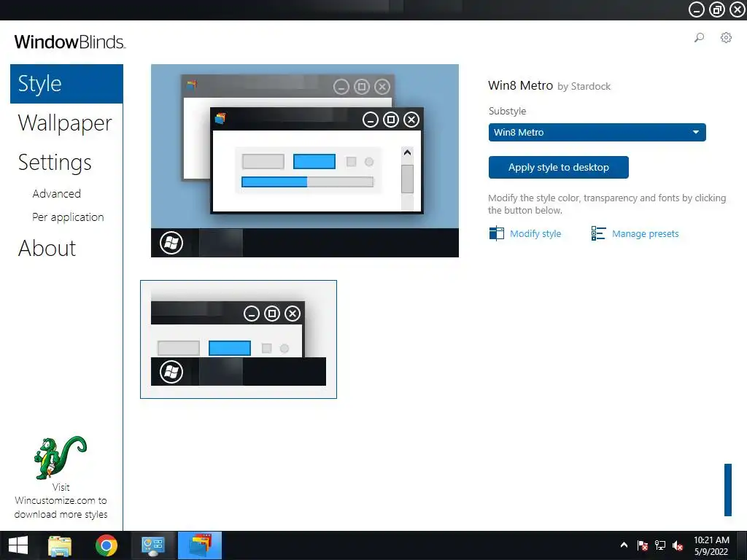Open Advanced settings
The width and height of the screenshot is (747, 560).
point(57,194)
